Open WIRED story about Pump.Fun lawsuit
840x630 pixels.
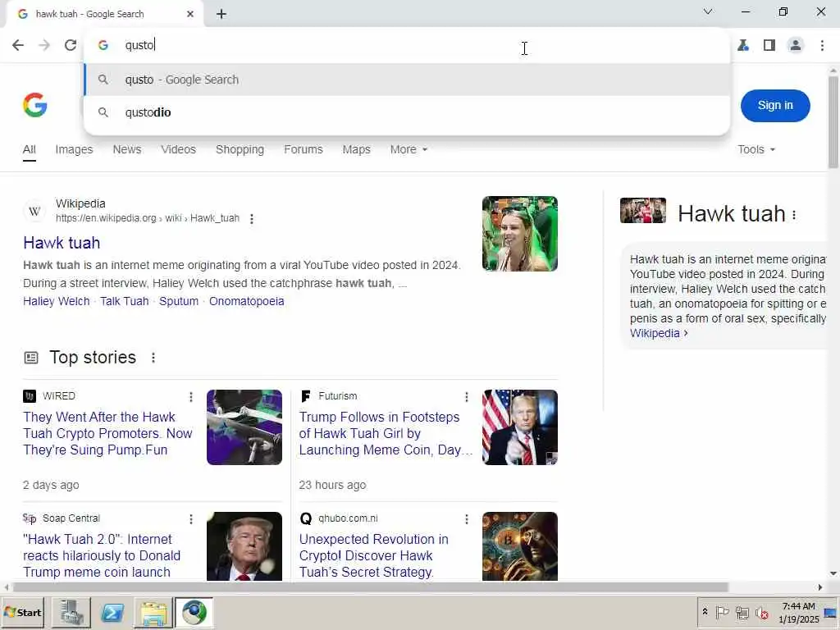click(107, 433)
